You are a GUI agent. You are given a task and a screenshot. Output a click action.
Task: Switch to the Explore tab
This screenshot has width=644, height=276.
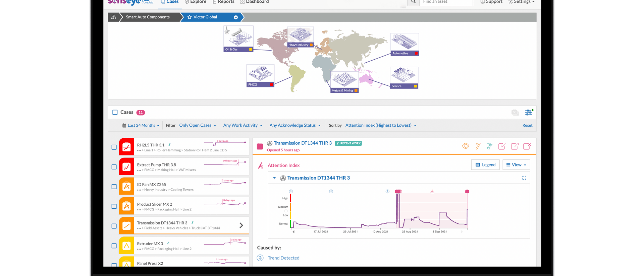pyautogui.click(x=196, y=2)
